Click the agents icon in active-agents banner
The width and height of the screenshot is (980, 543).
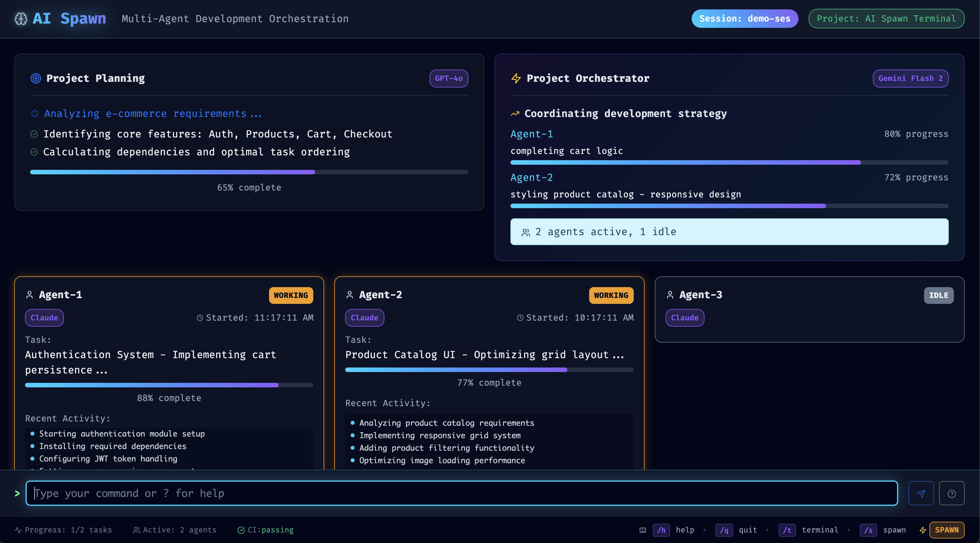pos(526,232)
